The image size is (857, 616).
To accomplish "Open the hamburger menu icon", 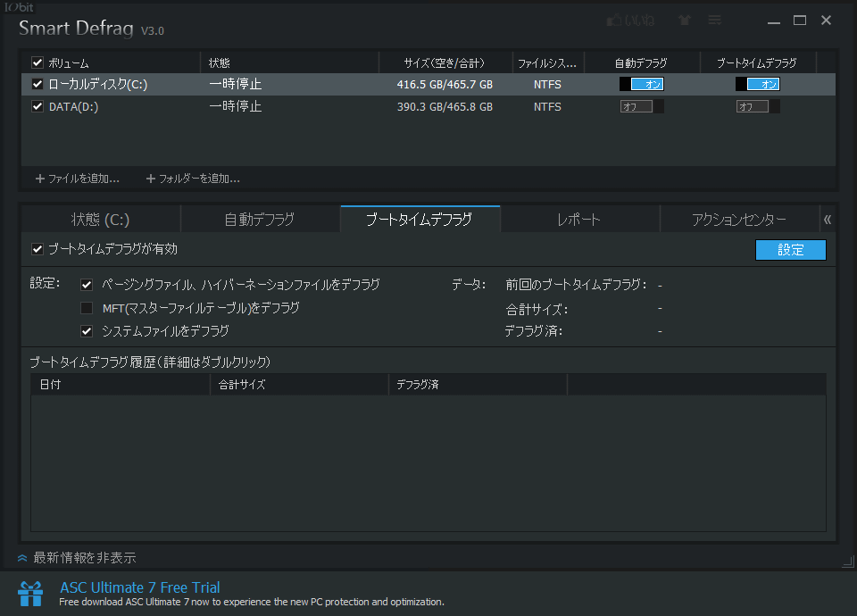I will point(714,21).
